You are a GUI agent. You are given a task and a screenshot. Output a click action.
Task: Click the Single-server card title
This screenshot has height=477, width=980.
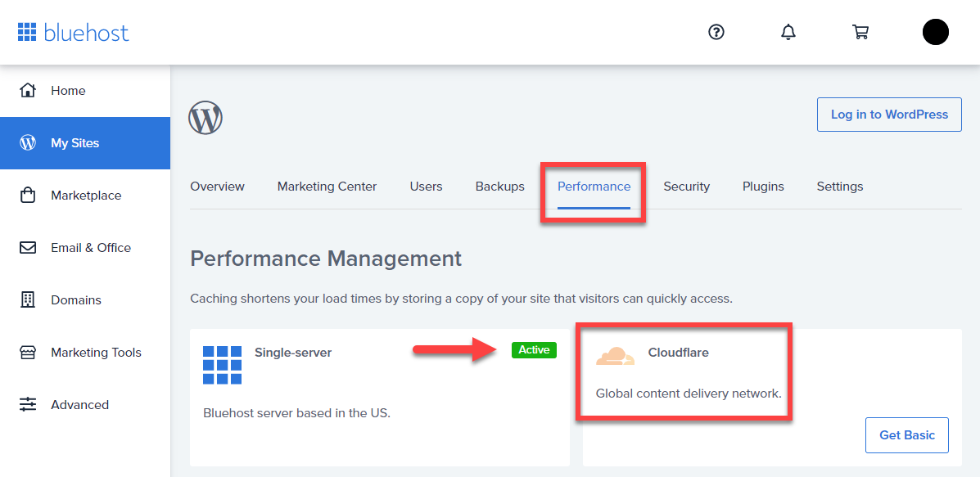[x=293, y=353]
